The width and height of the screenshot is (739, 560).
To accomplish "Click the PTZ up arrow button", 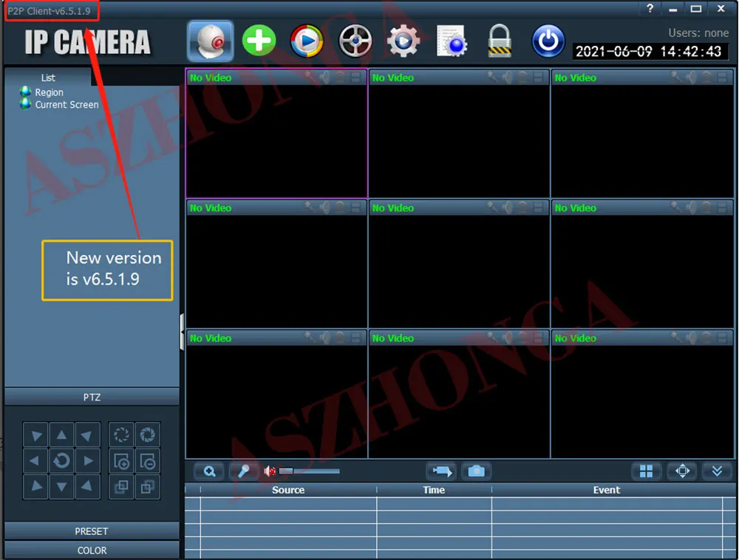I will pyautogui.click(x=61, y=435).
